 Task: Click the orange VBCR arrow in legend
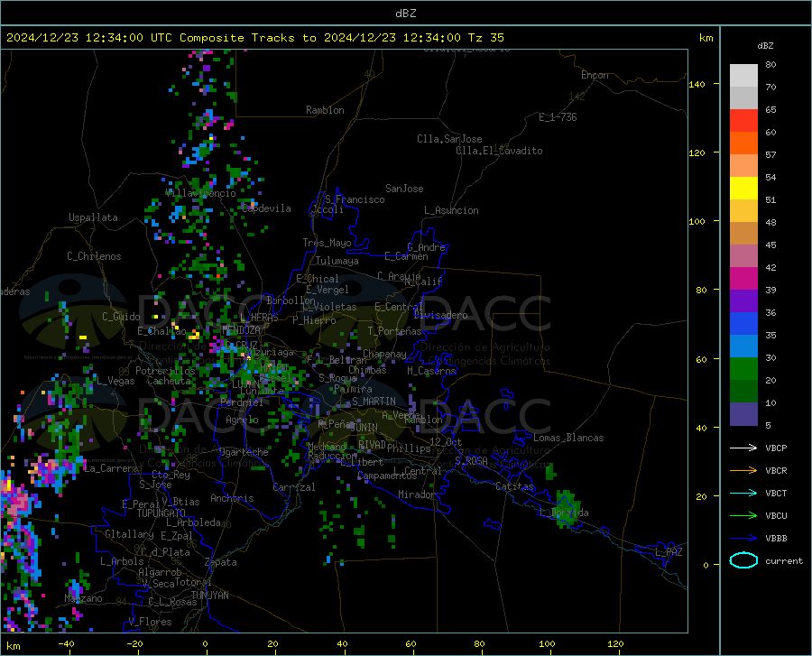pos(743,471)
